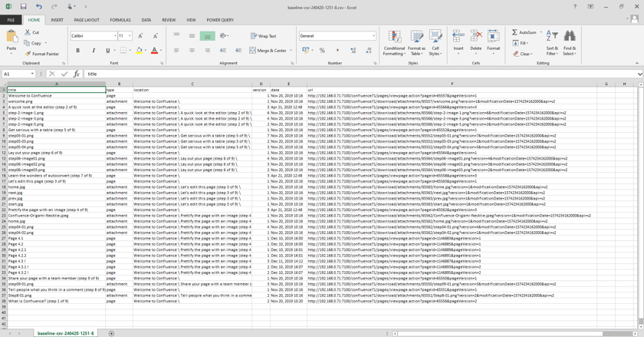Cut the selection with scissors icon

coord(32,32)
